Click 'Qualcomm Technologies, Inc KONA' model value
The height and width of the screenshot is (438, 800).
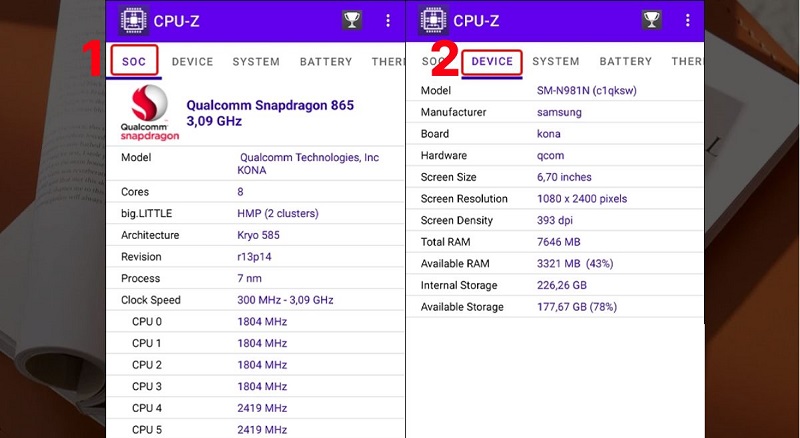[x=308, y=164]
